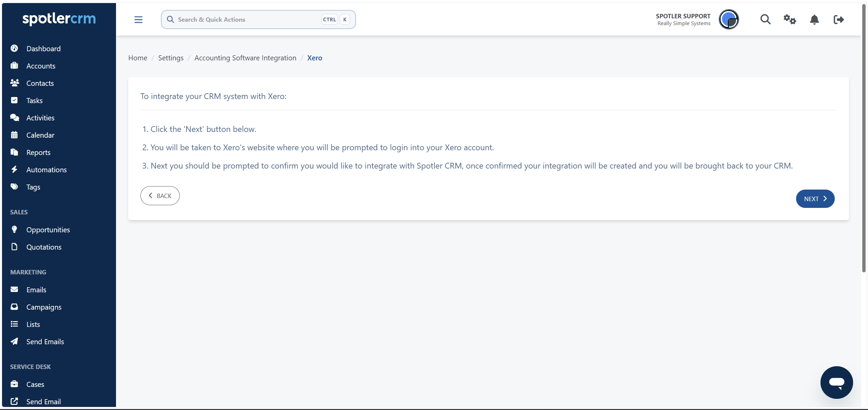Click the Tasks checkmark icon
Screen dimensions: 868x410
tap(14, 100)
